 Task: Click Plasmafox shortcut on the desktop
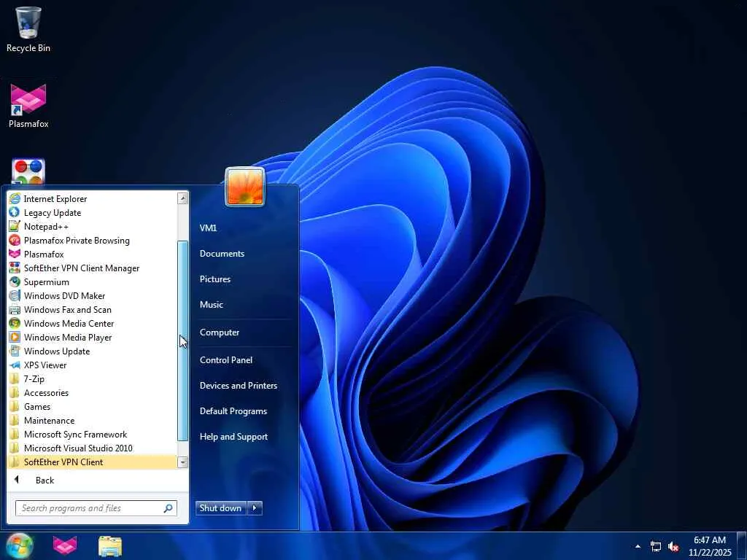tap(28, 106)
